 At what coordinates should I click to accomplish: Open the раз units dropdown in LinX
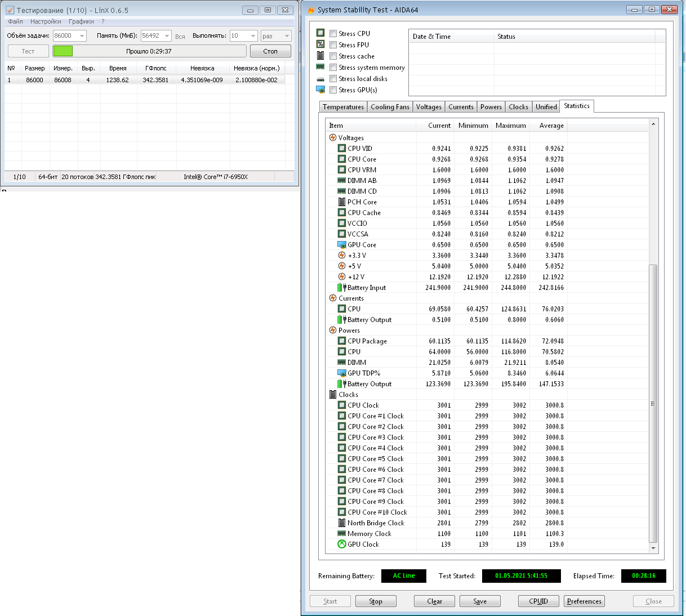click(x=287, y=35)
